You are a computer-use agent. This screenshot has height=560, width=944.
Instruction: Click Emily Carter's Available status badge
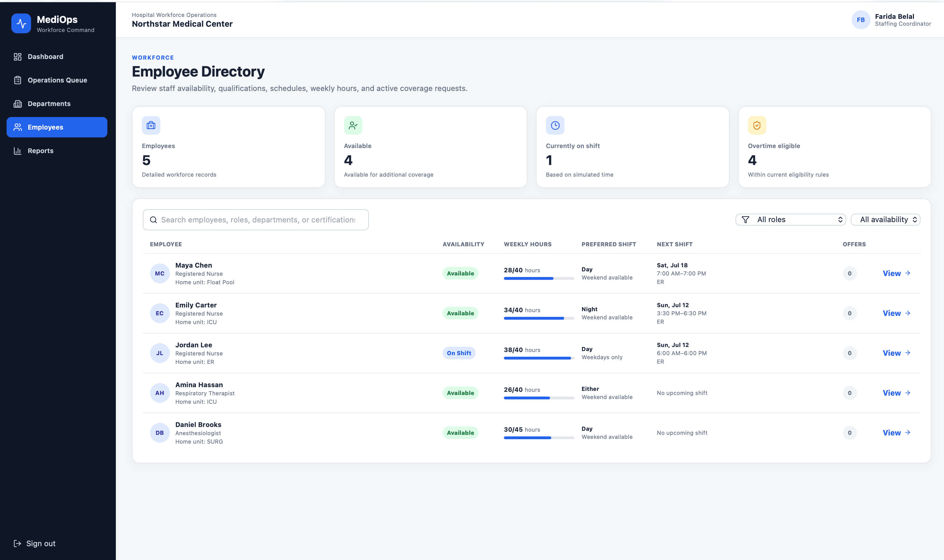(460, 313)
